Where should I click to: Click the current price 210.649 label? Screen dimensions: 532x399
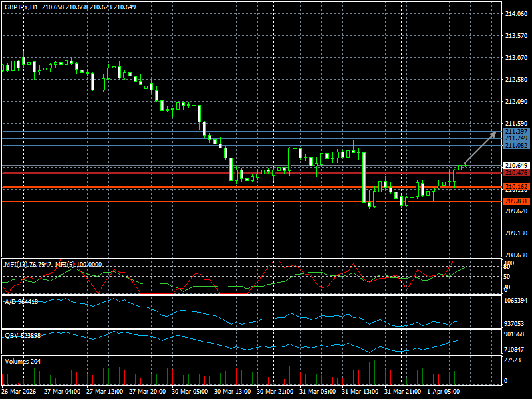coord(516,165)
